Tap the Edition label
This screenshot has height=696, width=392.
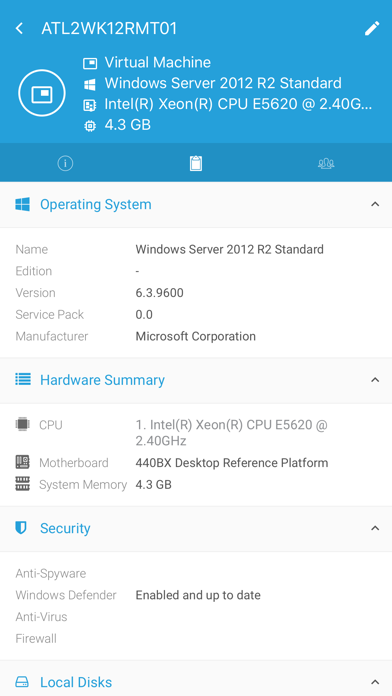(x=34, y=271)
